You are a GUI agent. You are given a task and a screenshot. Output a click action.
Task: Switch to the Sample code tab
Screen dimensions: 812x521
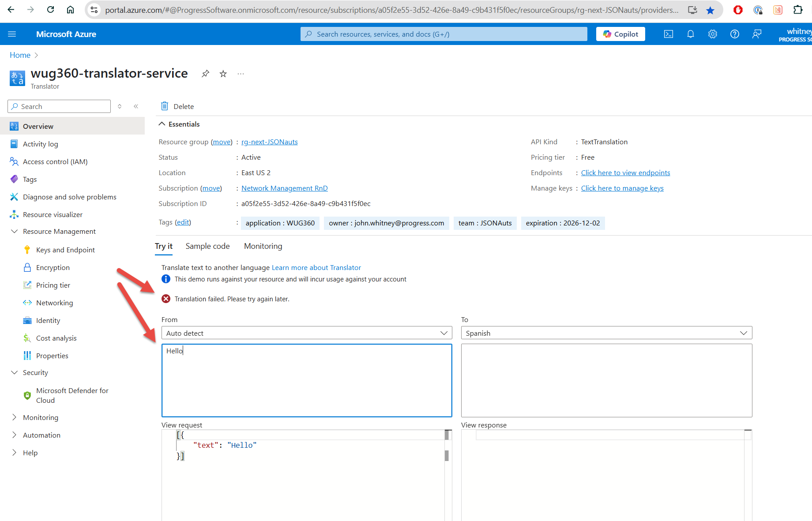[x=207, y=246]
